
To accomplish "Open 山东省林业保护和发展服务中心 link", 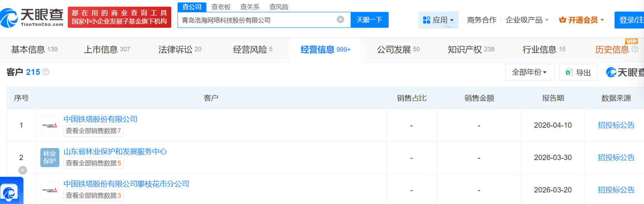I will 115,151.
